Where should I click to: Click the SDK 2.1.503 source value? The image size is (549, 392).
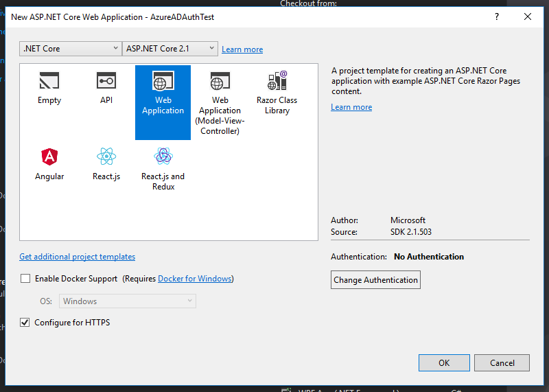pyautogui.click(x=410, y=231)
